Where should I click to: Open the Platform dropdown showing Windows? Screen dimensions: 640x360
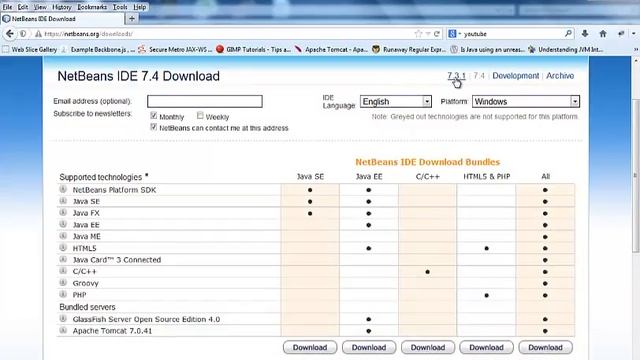pos(526,101)
